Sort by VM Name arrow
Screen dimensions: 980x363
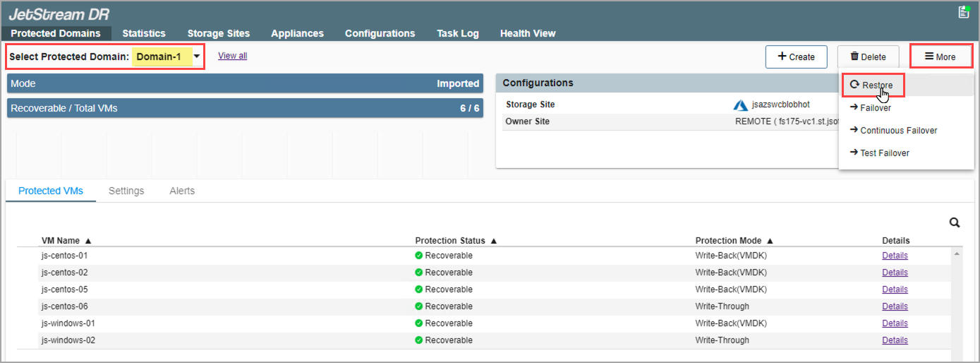tap(88, 241)
